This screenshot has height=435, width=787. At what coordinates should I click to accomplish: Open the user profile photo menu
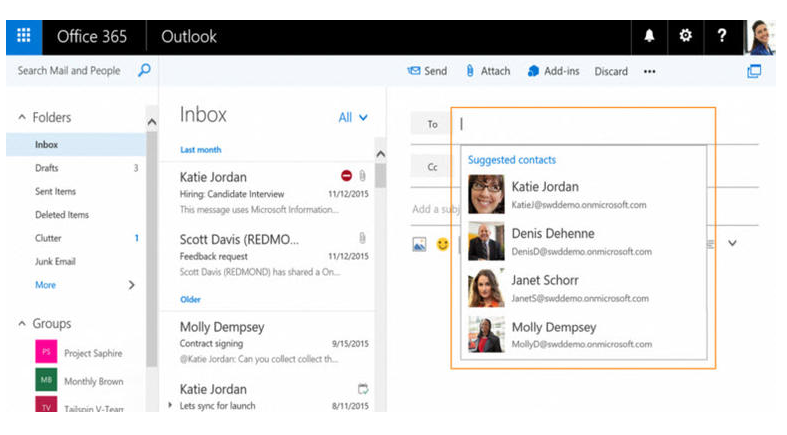[x=761, y=37]
